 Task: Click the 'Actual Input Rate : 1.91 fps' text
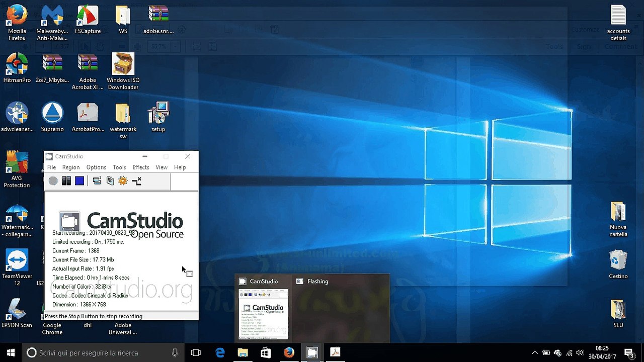pos(83,269)
